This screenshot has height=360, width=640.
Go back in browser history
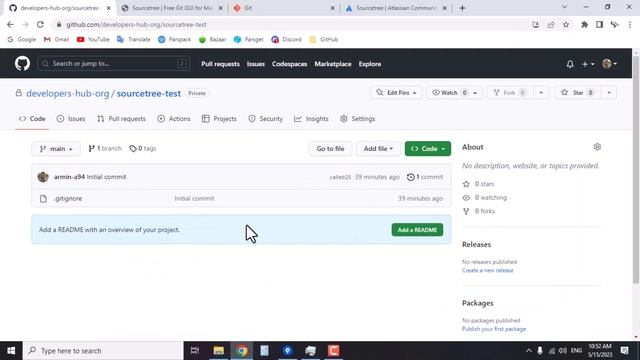[10, 24]
